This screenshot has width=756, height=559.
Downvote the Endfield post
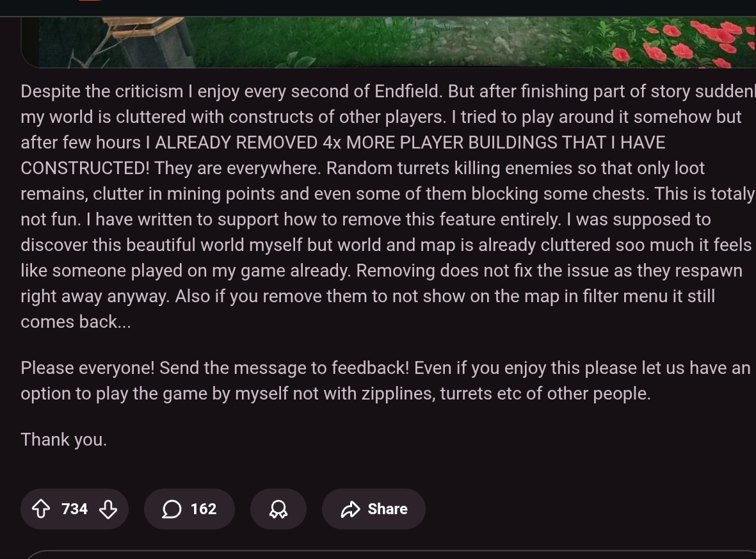pos(108,509)
